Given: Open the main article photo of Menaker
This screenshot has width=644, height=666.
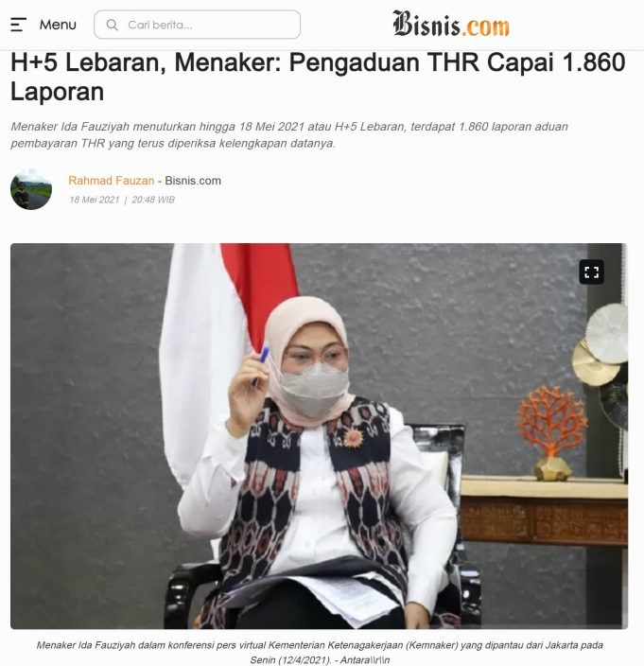Looking at the screenshot, I should pos(320,436).
